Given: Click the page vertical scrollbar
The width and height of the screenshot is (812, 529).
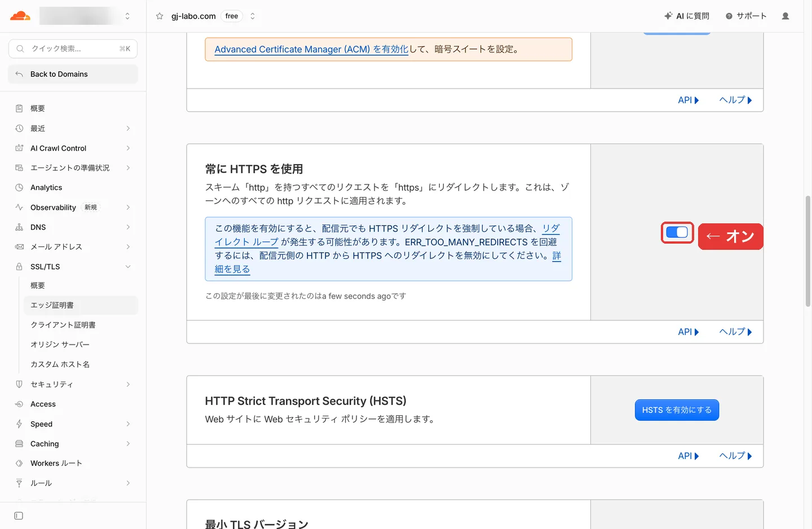Looking at the screenshot, I should (808, 251).
